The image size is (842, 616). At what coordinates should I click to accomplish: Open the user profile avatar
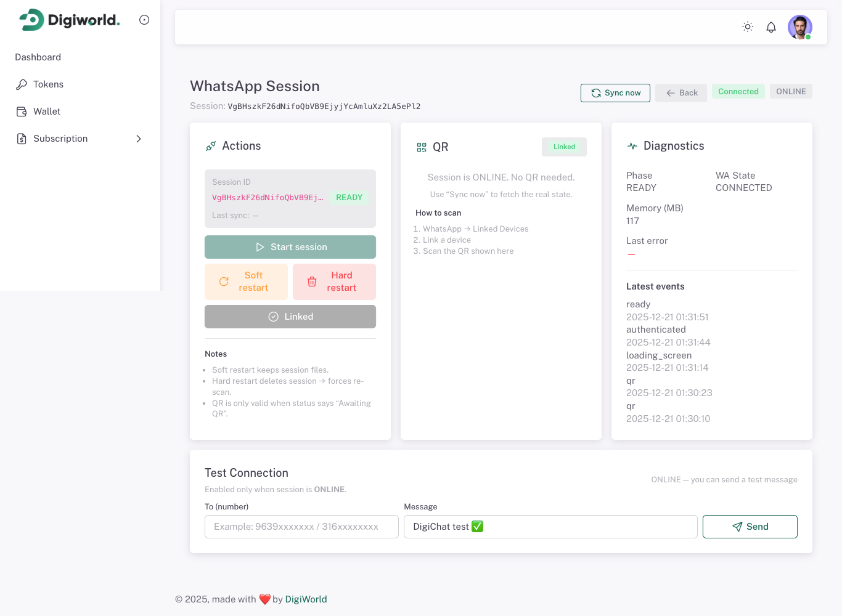point(799,27)
